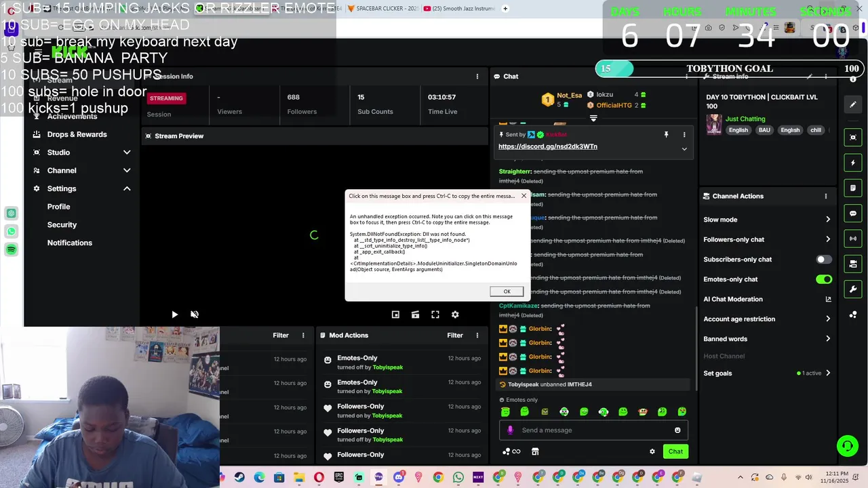Screen dimensions: 868x488
Task: Open the Session Info three-dot menu
Action: click(477, 77)
